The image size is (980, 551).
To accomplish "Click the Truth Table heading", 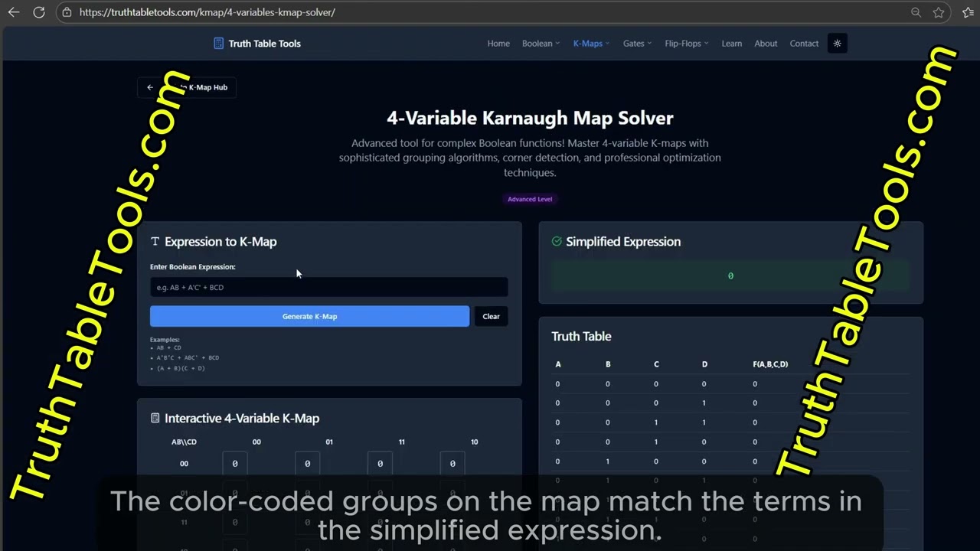I will pos(581,336).
